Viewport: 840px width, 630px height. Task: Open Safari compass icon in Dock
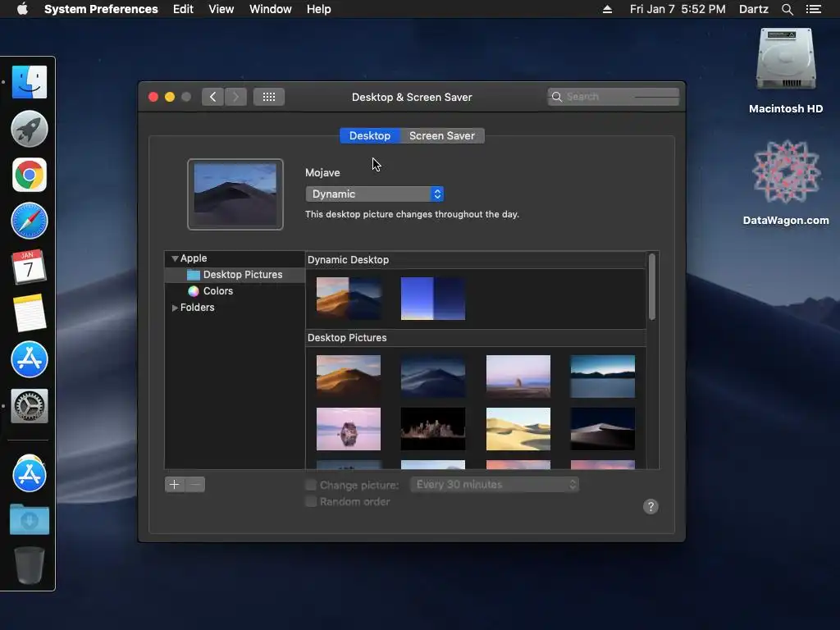(x=30, y=221)
